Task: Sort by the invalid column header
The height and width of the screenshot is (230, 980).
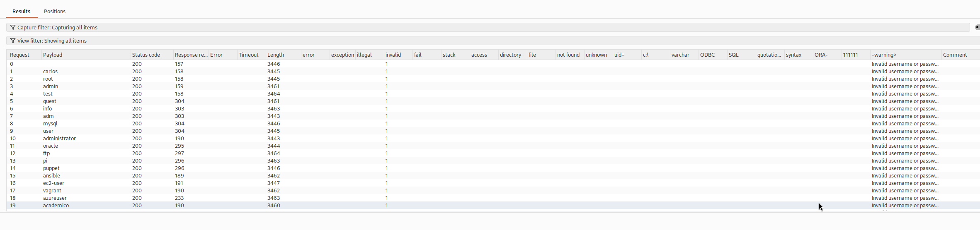Action: [398, 55]
